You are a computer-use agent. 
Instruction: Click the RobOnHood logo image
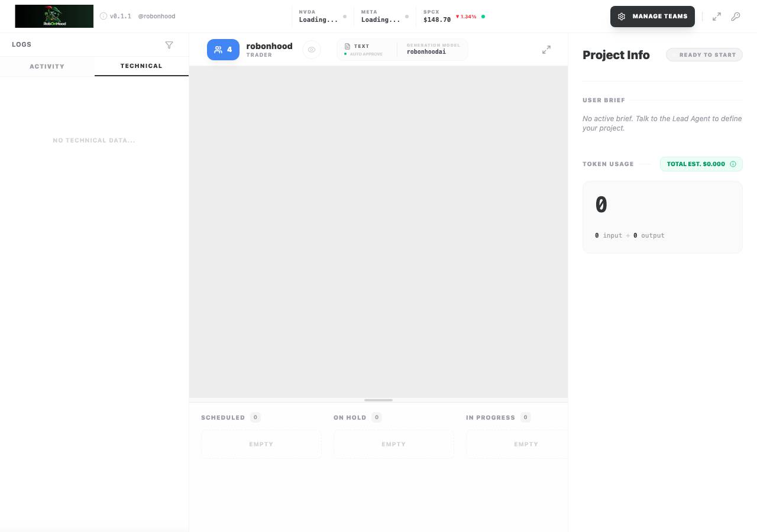tap(54, 16)
